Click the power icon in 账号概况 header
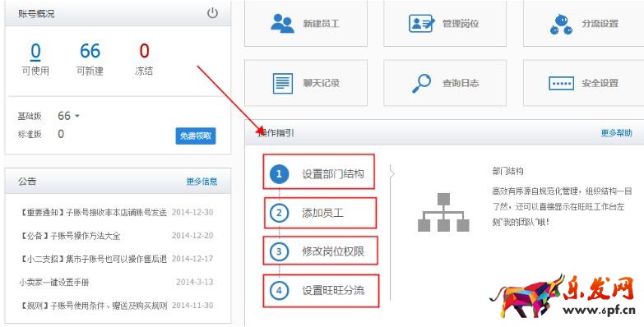Screen dimensions: 644x327 point(212,13)
